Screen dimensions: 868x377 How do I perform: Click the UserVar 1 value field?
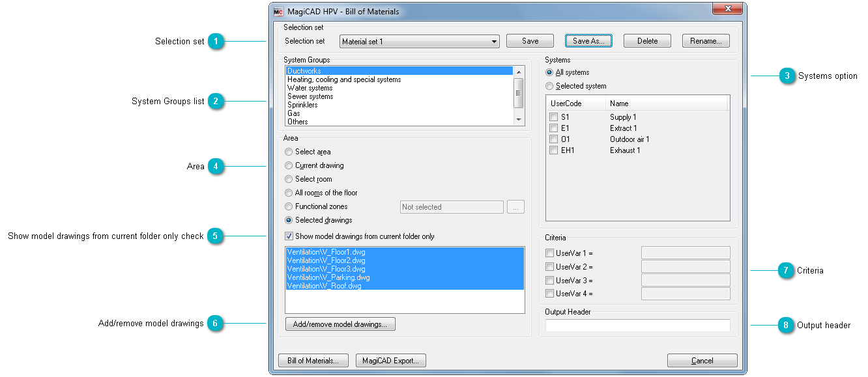686,253
